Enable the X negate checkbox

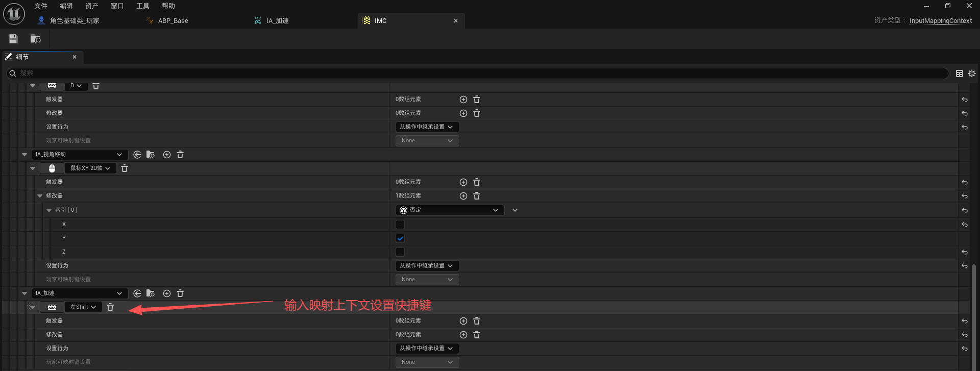click(400, 225)
